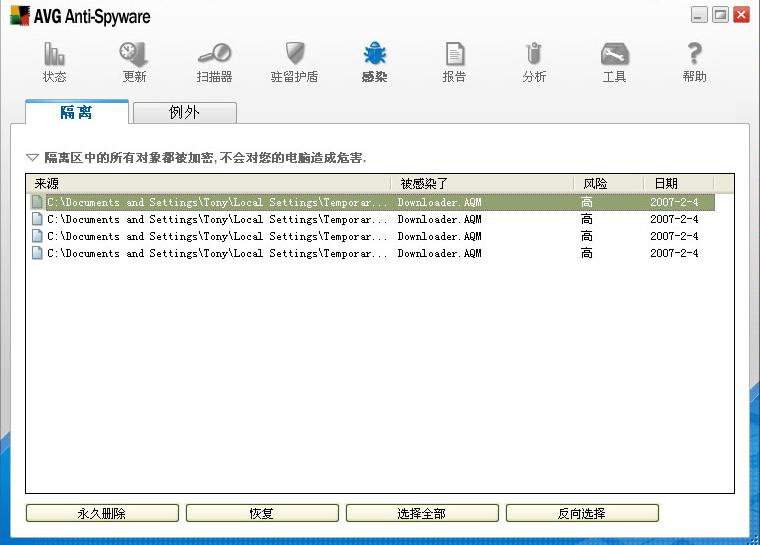Open the 帮助 help section
Viewport: 760px width, 545px height.
click(694, 62)
